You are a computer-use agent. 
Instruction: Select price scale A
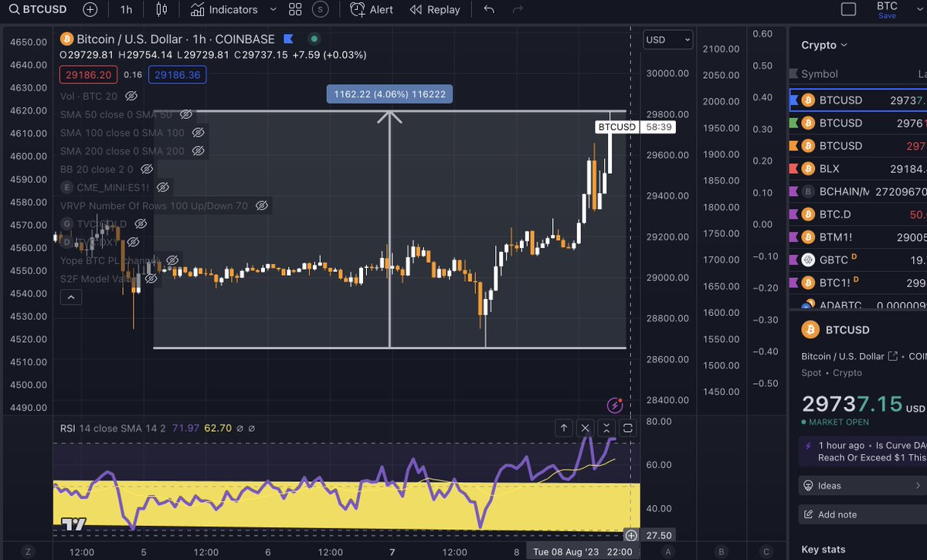[x=668, y=552]
